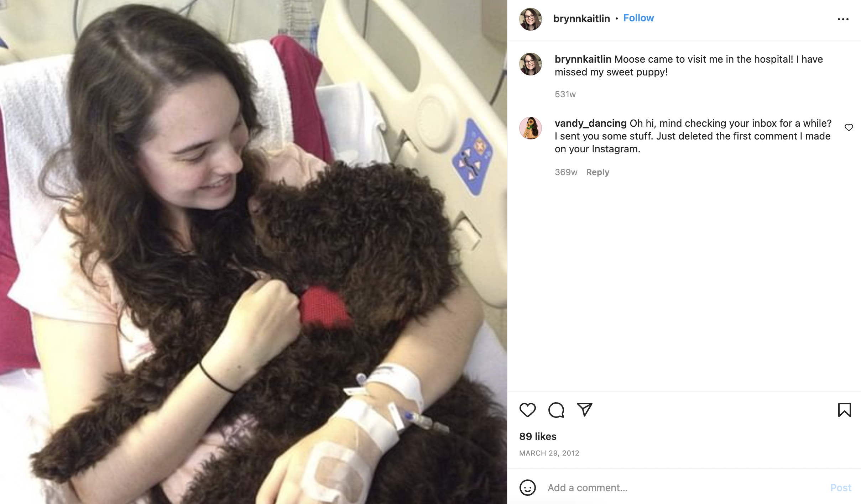861x504 pixels.
Task: Submit comment with the Post button
Action: click(x=840, y=488)
